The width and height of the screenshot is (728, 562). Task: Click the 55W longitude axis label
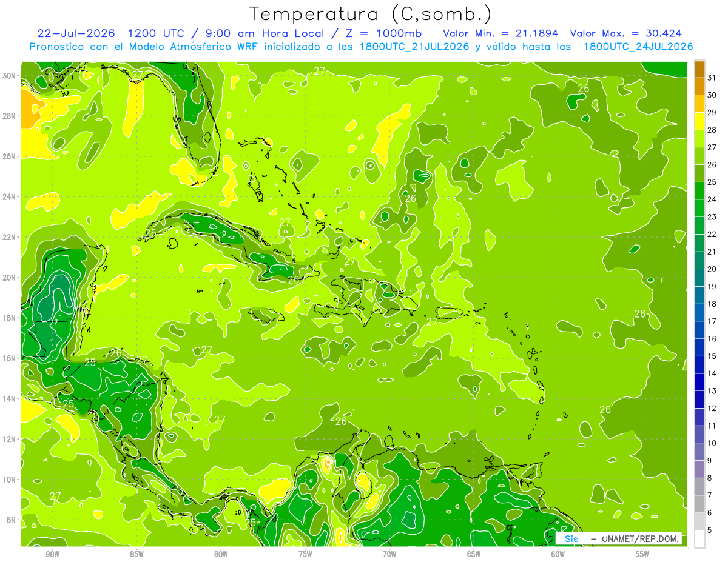(642, 555)
